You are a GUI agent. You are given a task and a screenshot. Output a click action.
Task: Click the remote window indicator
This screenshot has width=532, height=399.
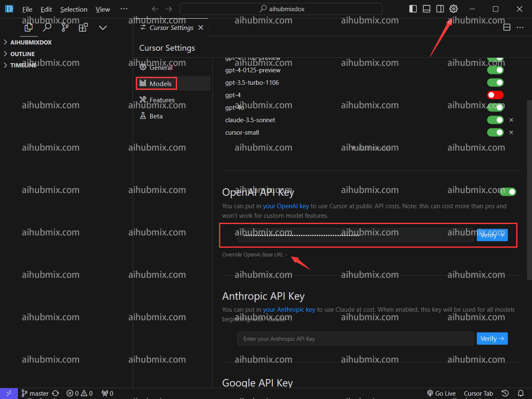[9, 393]
